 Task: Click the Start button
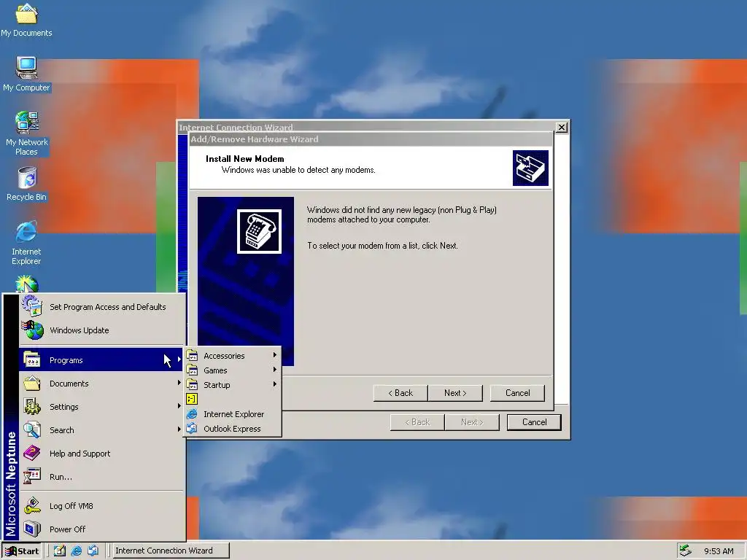pyautogui.click(x=22, y=551)
